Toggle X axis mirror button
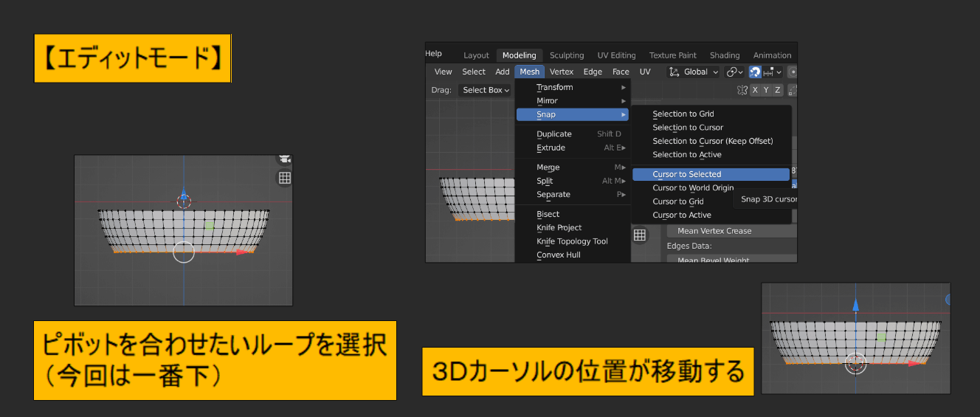The image size is (980, 417). point(756,90)
